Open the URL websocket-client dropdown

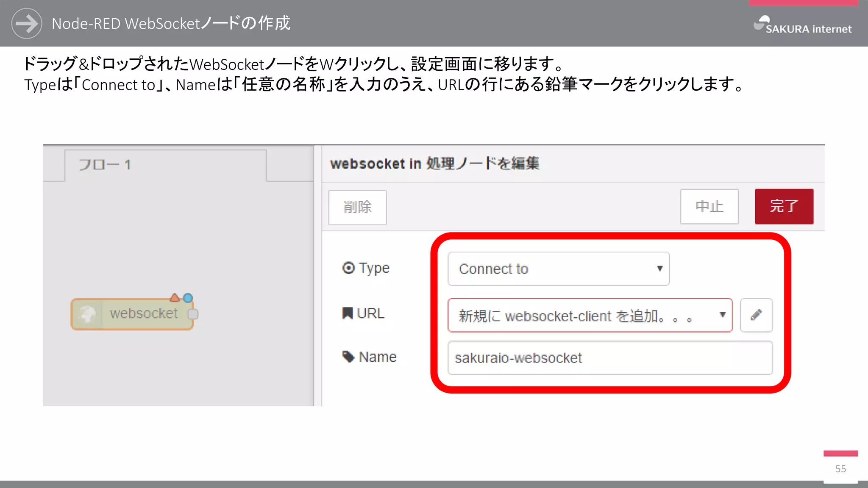(x=590, y=315)
